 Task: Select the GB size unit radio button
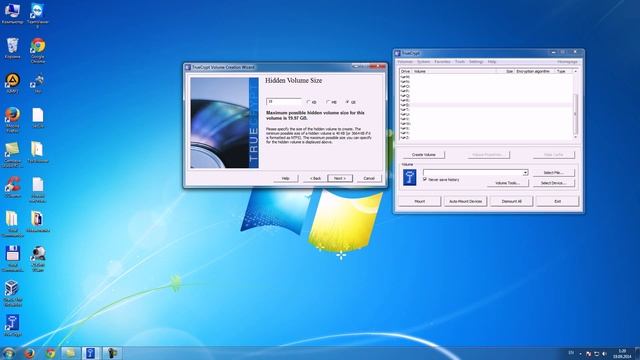[351, 102]
